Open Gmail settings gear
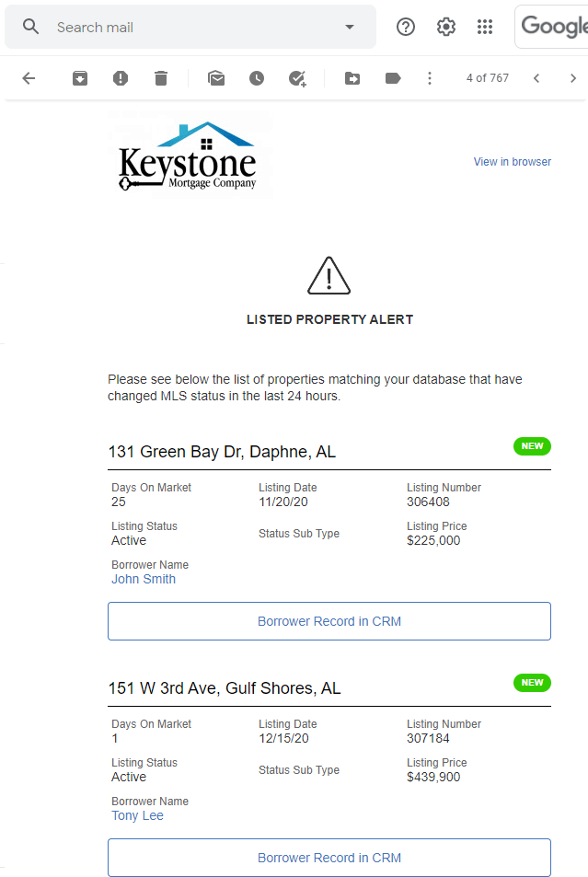Screen dimensions: 588x877 point(446,27)
